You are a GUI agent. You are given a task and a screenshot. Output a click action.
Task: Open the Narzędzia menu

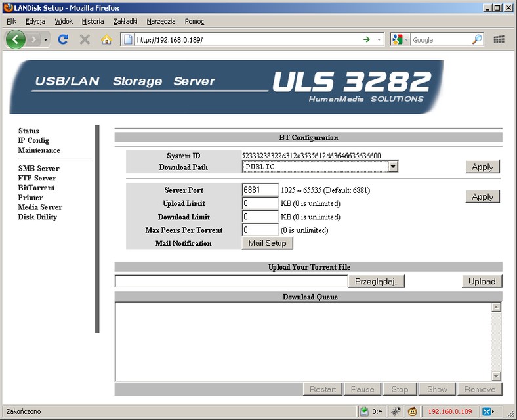click(x=161, y=21)
